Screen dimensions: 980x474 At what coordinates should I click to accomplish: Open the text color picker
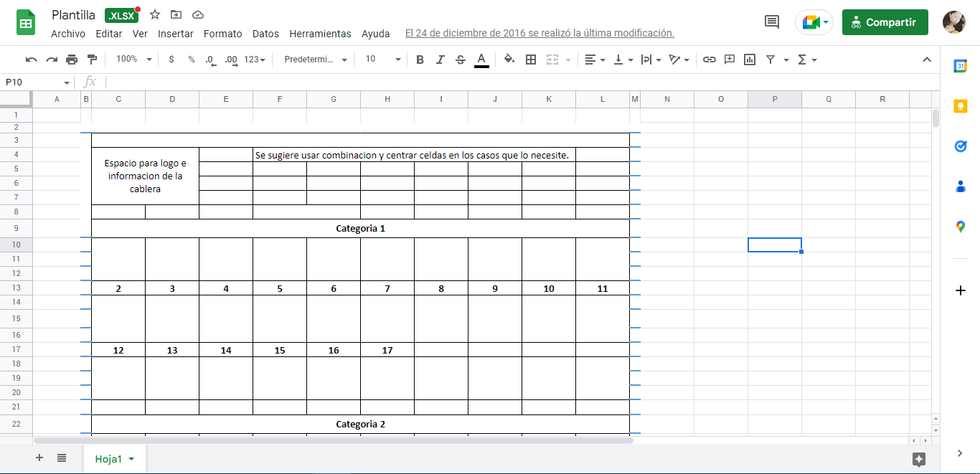point(481,60)
